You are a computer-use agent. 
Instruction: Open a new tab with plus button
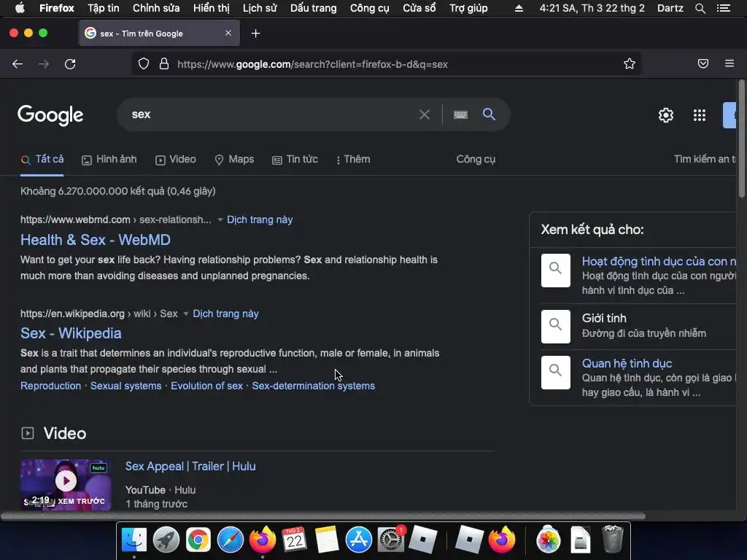(x=256, y=34)
